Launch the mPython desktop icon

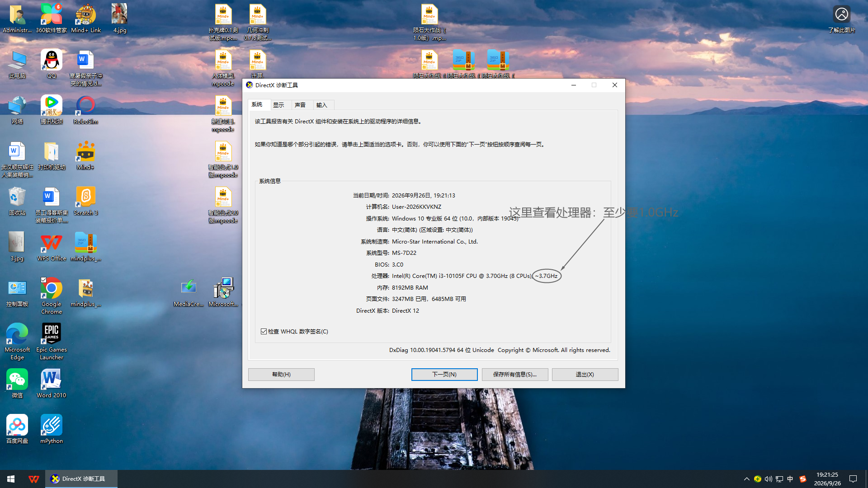point(52,429)
